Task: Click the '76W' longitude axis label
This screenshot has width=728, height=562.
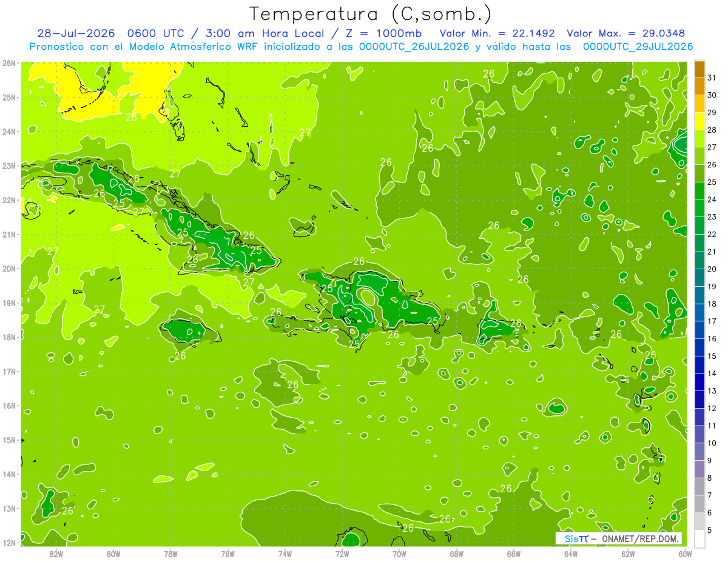Action: [x=228, y=554]
